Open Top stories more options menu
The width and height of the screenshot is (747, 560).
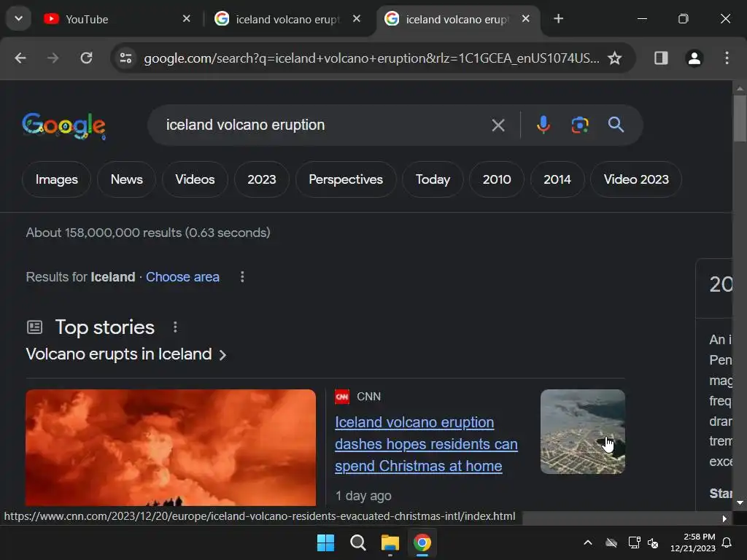[x=175, y=327]
